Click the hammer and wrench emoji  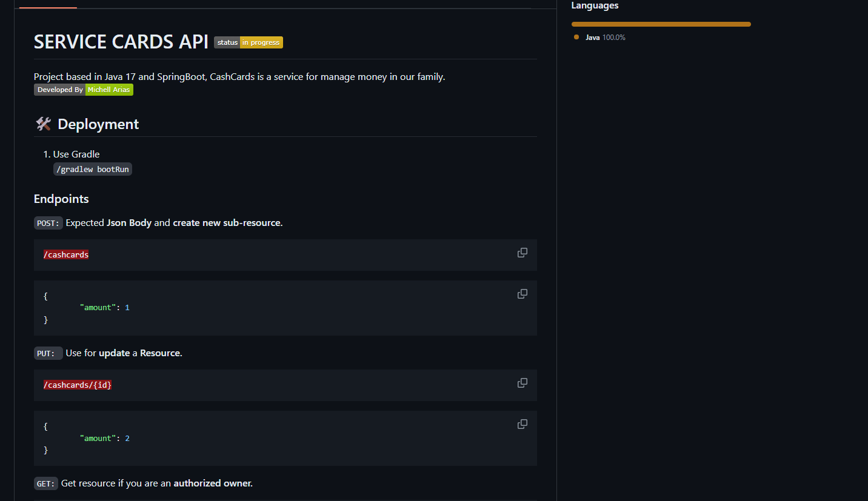tap(43, 124)
